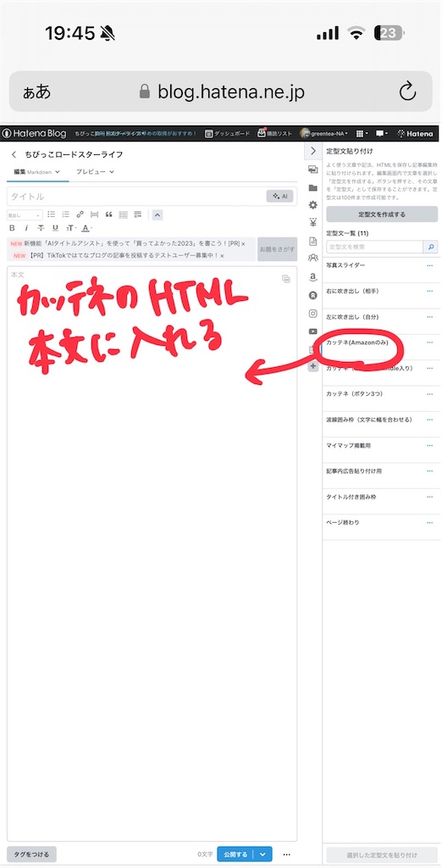
Task: Apply strikethrough formatting to text
Action: pos(41,228)
